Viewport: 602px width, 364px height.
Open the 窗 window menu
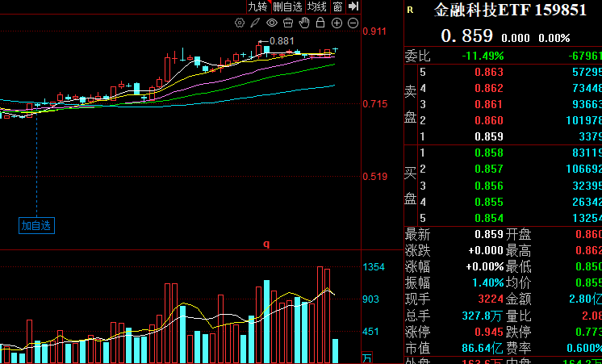[x=337, y=6]
